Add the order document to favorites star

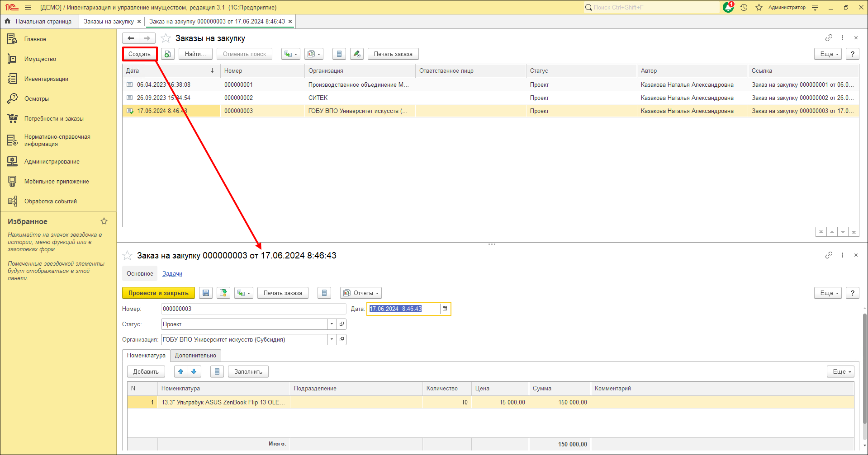[128, 256]
